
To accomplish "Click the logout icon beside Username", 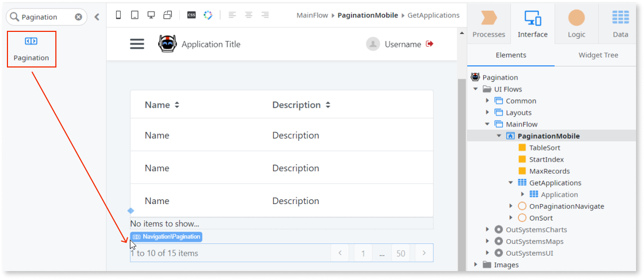I will click(430, 44).
